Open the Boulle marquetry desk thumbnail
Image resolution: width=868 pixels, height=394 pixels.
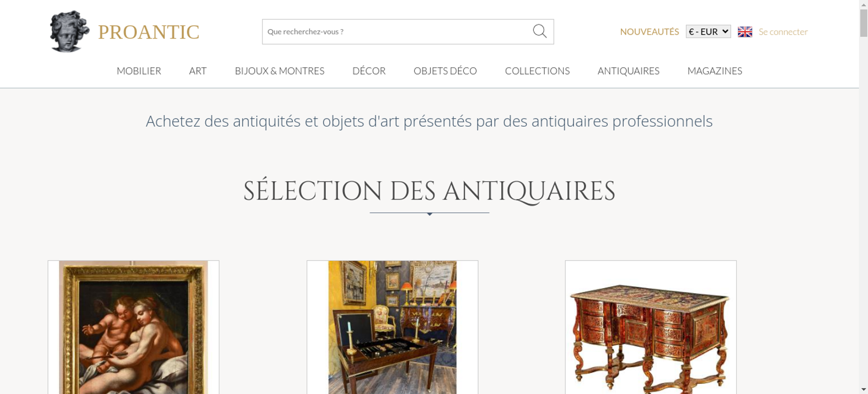651,327
